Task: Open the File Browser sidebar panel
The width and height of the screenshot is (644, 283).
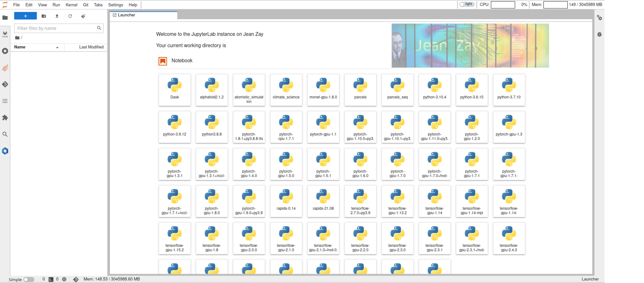Action: [5, 18]
